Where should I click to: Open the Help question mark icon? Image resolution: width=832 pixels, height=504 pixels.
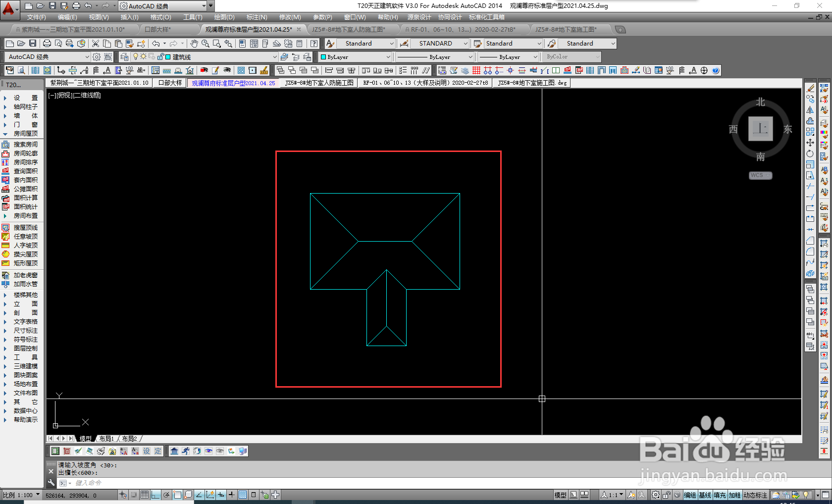click(x=314, y=44)
